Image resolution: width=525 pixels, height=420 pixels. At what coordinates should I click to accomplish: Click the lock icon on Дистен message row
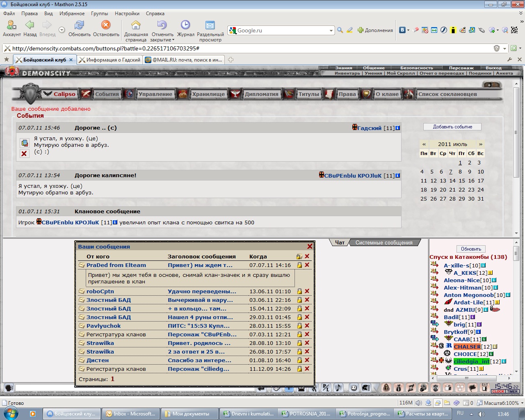[299, 360]
